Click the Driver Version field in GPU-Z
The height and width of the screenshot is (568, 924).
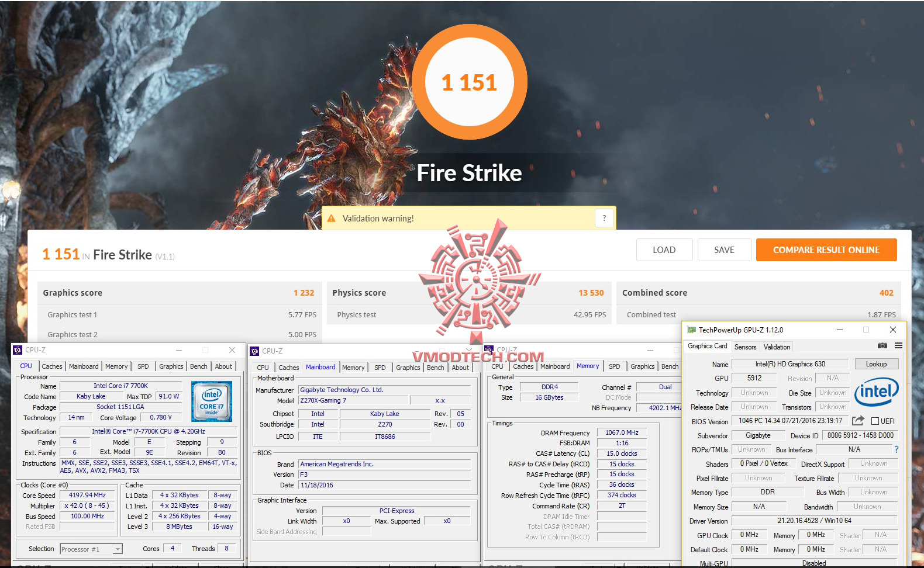(814, 521)
